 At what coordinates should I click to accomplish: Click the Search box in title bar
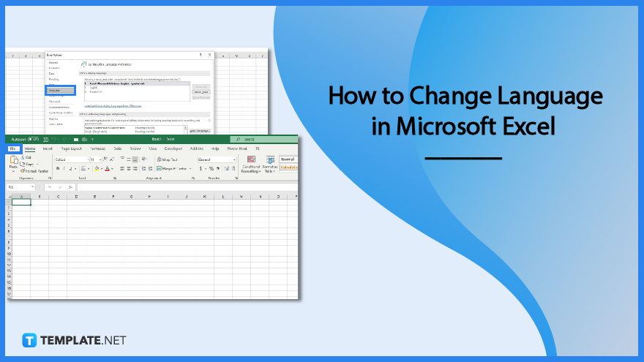click(264, 140)
